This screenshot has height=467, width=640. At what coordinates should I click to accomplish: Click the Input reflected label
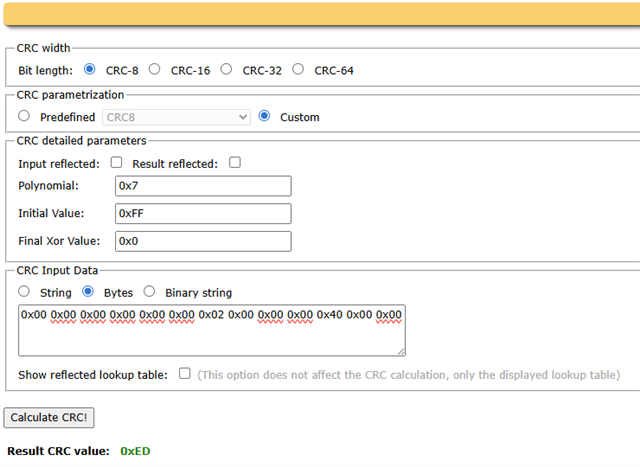coord(59,164)
